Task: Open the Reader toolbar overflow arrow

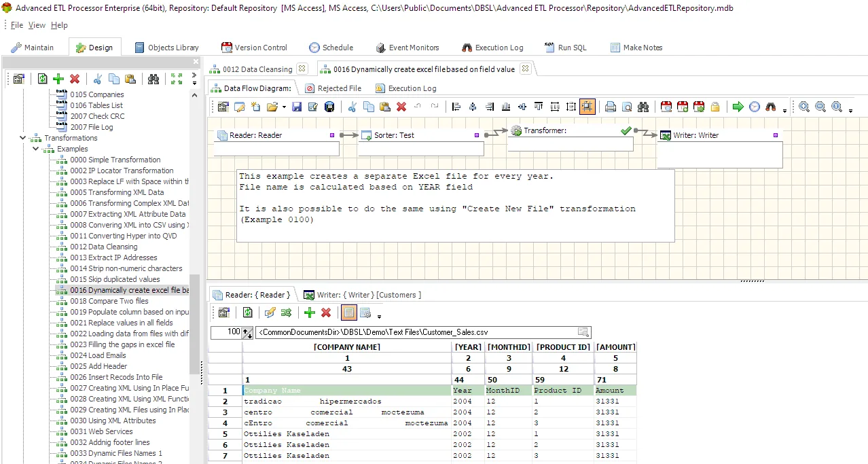Action: pos(379,316)
